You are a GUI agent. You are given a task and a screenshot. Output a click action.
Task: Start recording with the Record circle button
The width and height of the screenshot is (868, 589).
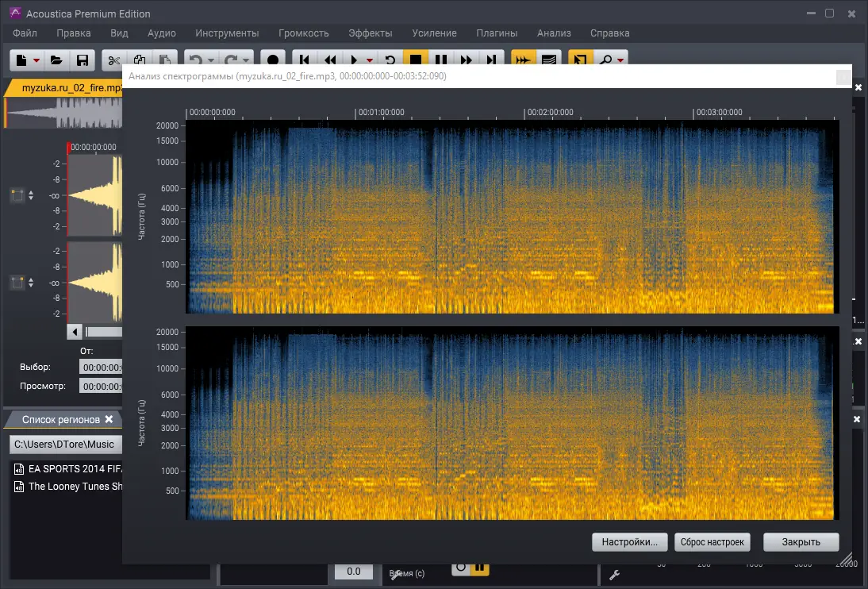(x=273, y=60)
